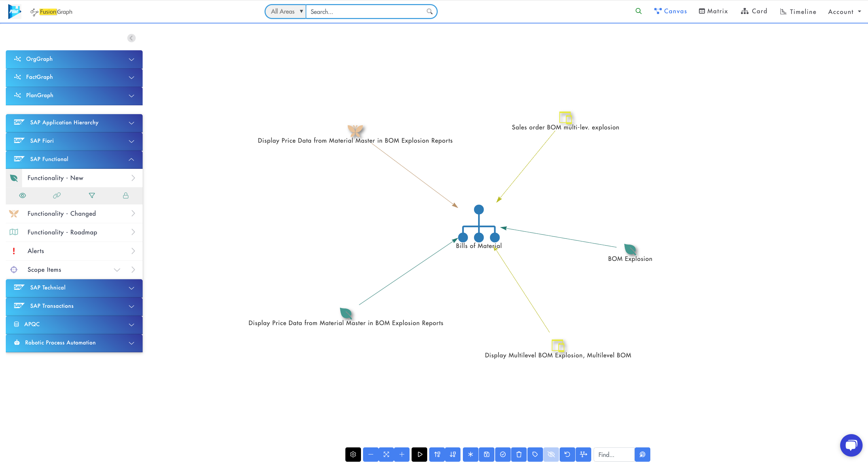Select the eye visibility icon under Functionality - New

click(22, 195)
